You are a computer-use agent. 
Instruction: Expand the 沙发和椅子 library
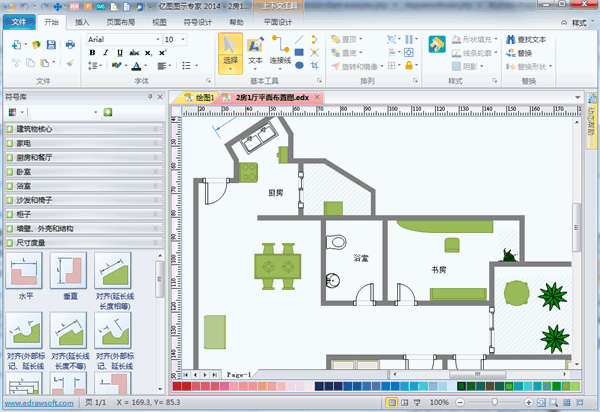point(85,200)
